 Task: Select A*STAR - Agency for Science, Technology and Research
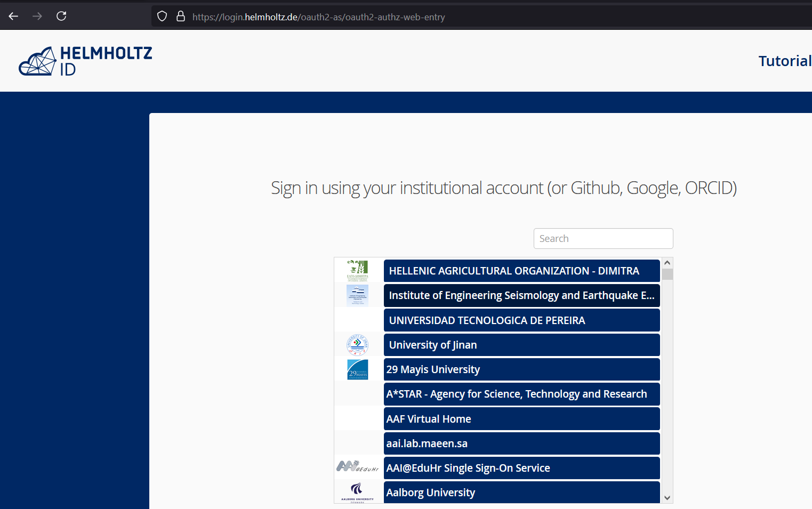521,394
